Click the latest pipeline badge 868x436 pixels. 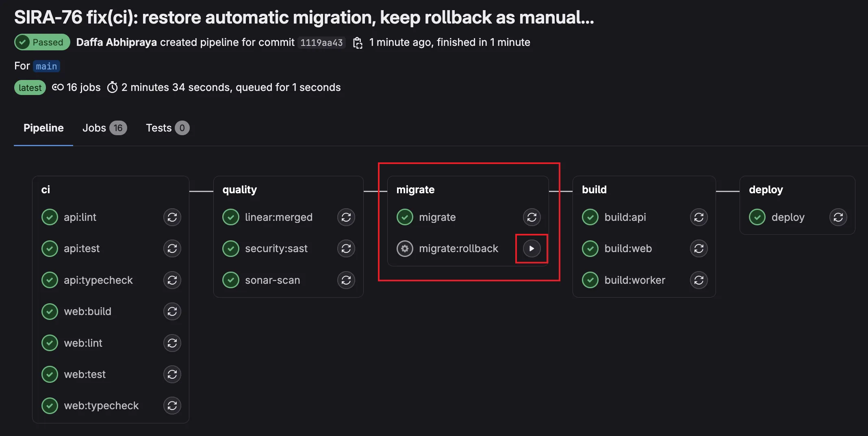click(x=30, y=87)
